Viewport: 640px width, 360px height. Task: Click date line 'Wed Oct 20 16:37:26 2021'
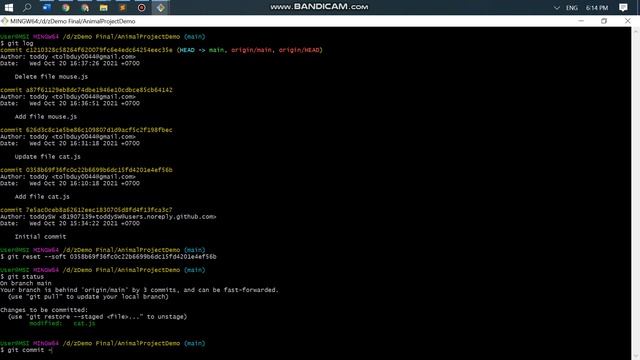(x=70, y=63)
